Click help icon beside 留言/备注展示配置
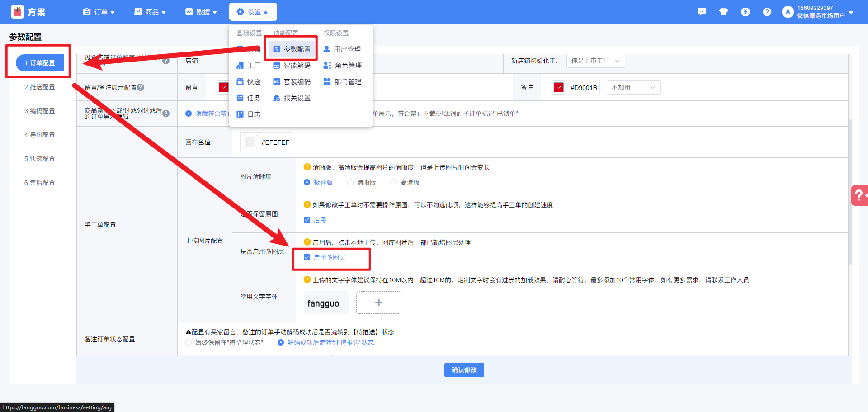 pos(141,87)
